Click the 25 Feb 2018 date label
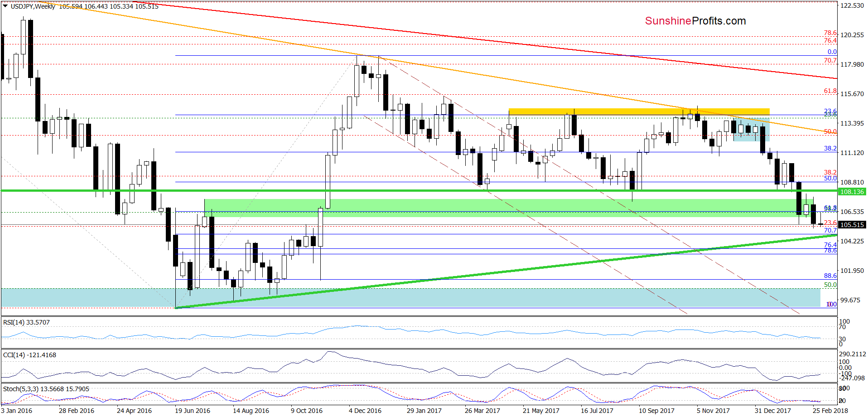Image resolution: width=868 pixels, height=417 pixels. [830, 411]
